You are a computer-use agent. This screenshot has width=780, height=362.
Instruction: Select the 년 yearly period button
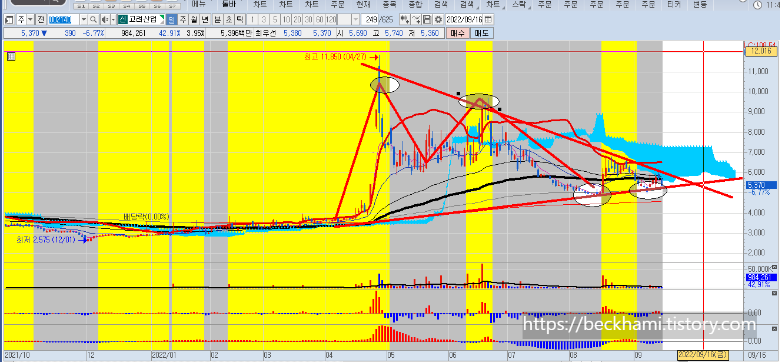point(204,20)
